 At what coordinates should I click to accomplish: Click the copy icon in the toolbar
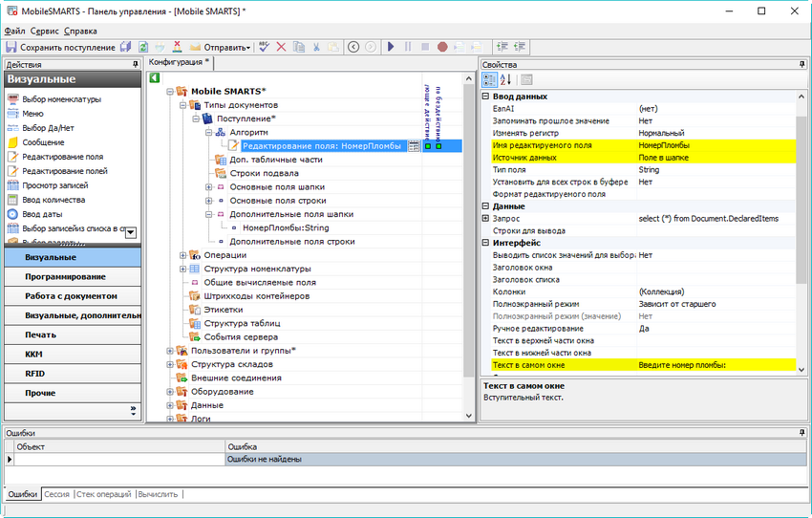299,47
